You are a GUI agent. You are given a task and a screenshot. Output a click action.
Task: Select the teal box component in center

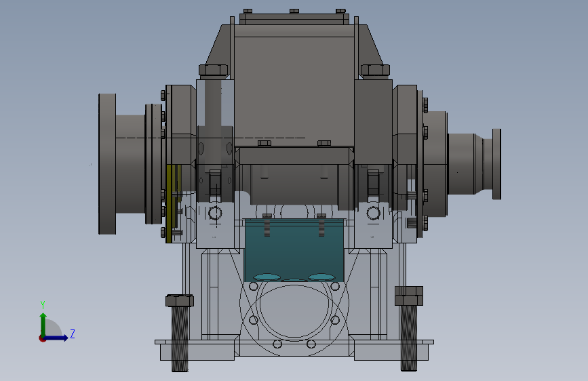pos(294,249)
